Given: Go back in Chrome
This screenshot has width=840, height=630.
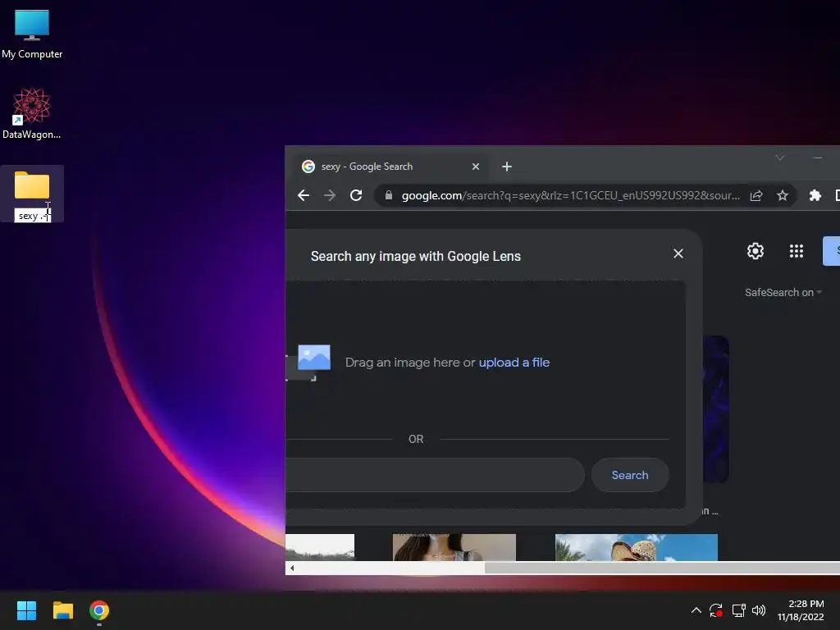Looking at the screenshot, I should [304, 195].
